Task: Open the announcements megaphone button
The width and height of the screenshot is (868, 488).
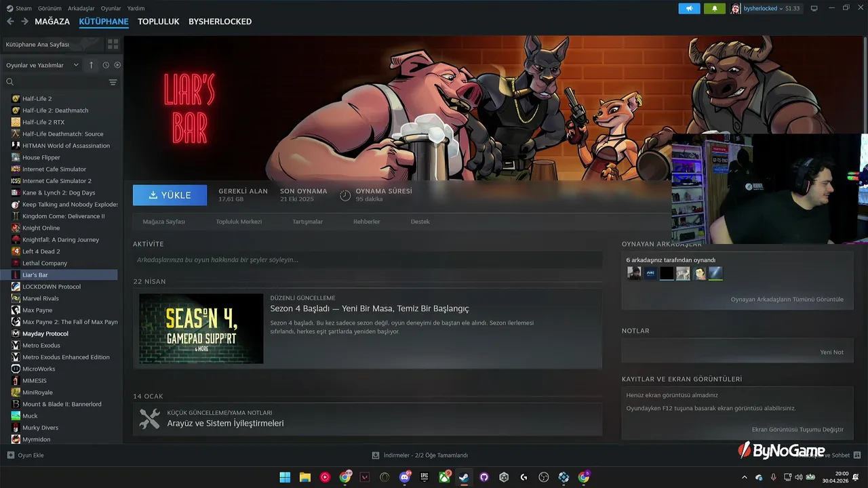Action: coord(689,8)
